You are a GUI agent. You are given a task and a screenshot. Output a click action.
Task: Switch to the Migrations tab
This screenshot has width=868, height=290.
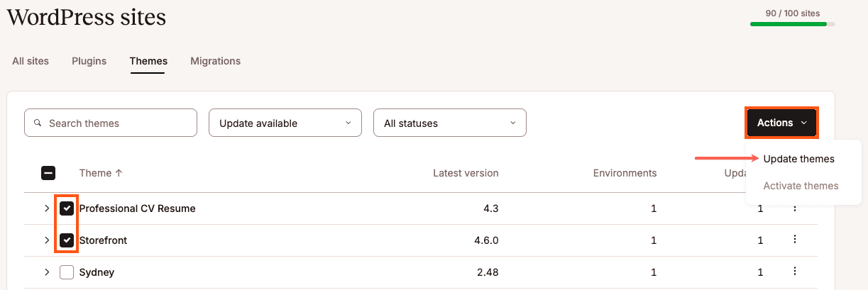215,61
